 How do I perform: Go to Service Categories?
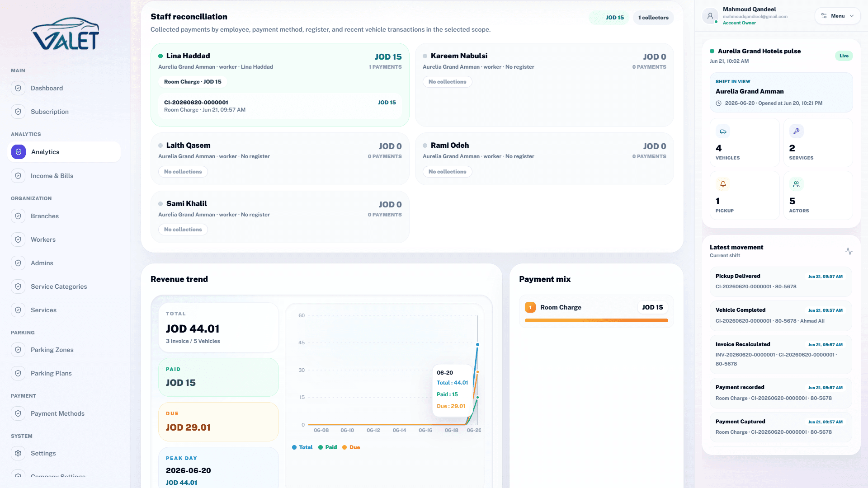(x=64, y=286)
